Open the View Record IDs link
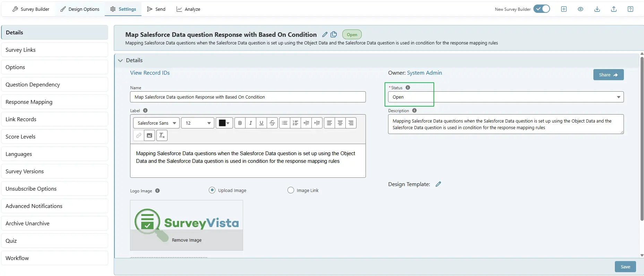Screen dimensions: 644x276 click(150, 73)
